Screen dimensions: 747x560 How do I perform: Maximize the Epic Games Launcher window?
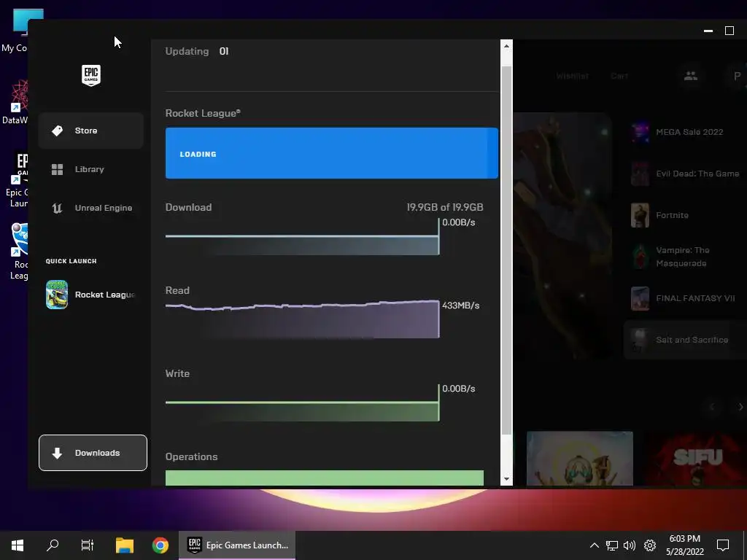click(x=729, y=31)
